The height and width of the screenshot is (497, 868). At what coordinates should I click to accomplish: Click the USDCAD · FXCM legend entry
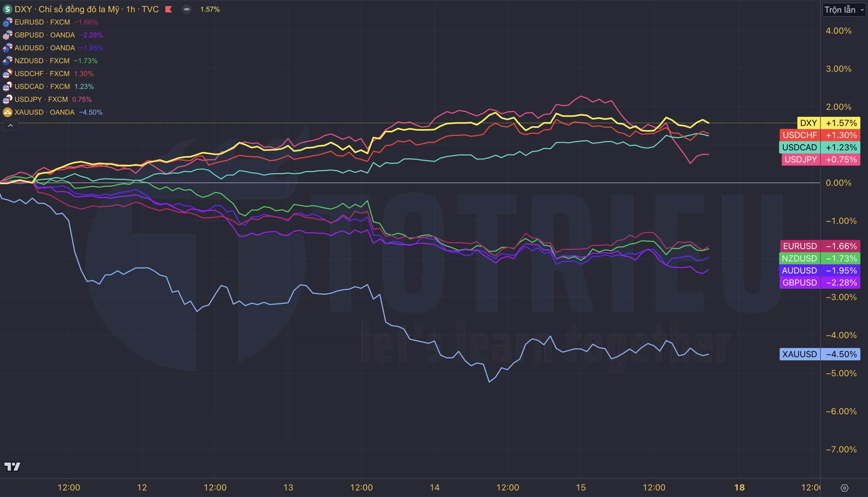(42, 87)
